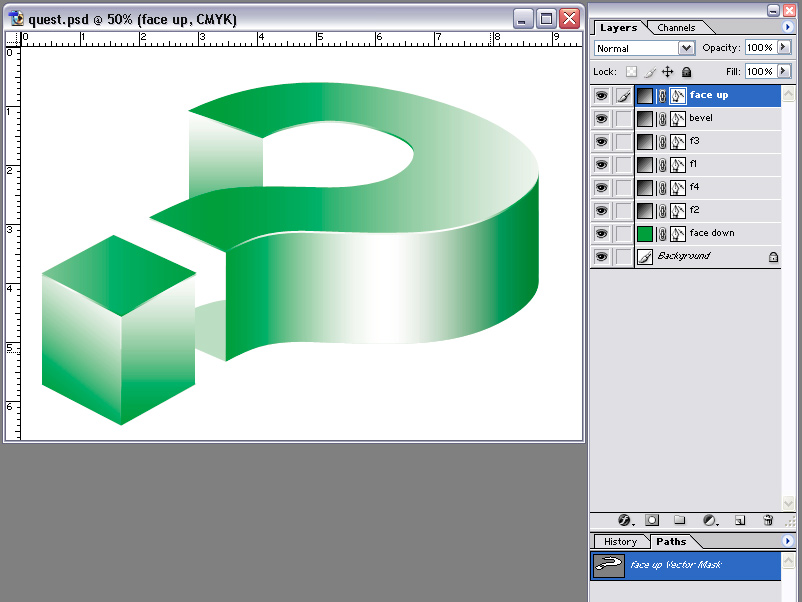
Task: Enable Lock transparent pixels
Action: (632, 72)
